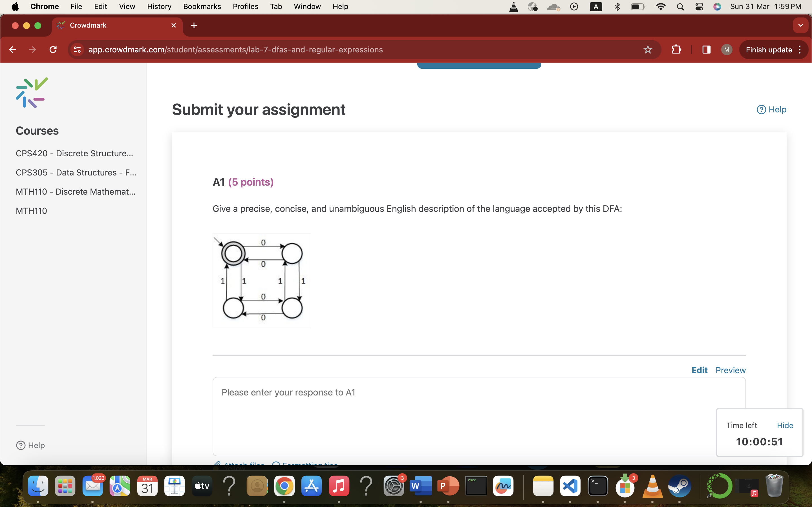Click the Formatting tips info icon
812x507 pixels.
click(x=276, y=465)
